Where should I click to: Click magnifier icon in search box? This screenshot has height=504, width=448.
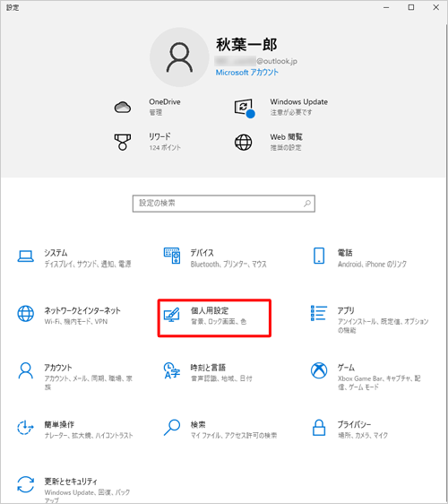307,204
